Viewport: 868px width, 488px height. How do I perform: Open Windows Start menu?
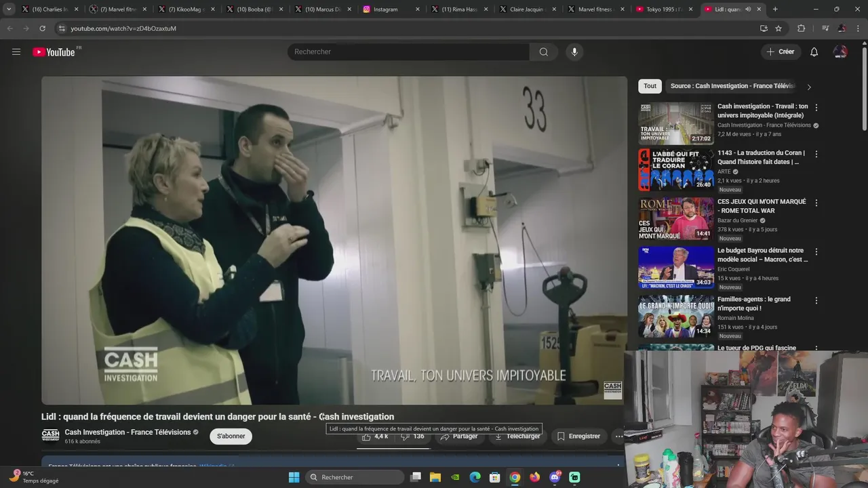[294, 477]
